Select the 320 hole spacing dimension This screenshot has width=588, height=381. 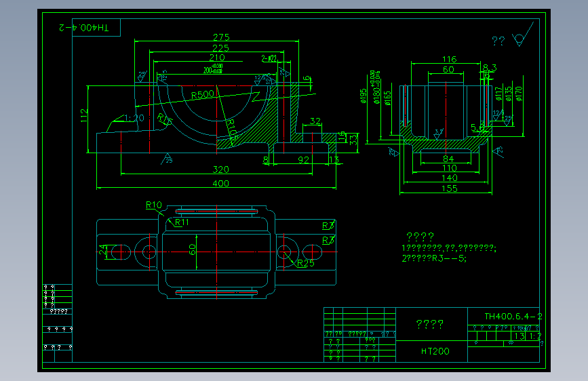[220, 169]
